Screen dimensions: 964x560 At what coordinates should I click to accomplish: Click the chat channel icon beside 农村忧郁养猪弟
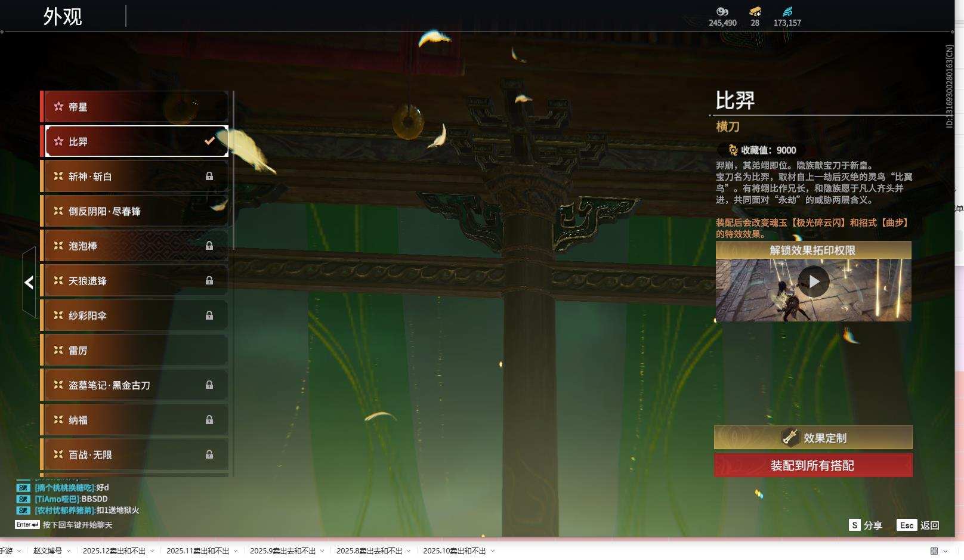23,510
